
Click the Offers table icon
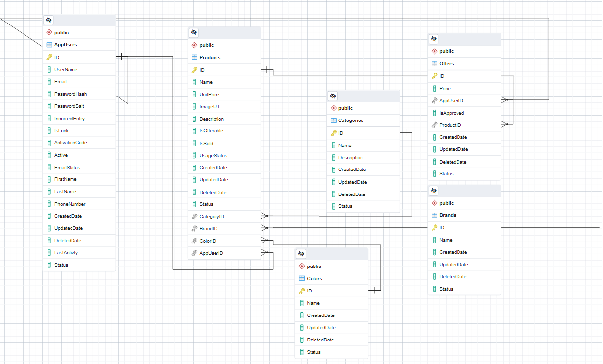434,63
